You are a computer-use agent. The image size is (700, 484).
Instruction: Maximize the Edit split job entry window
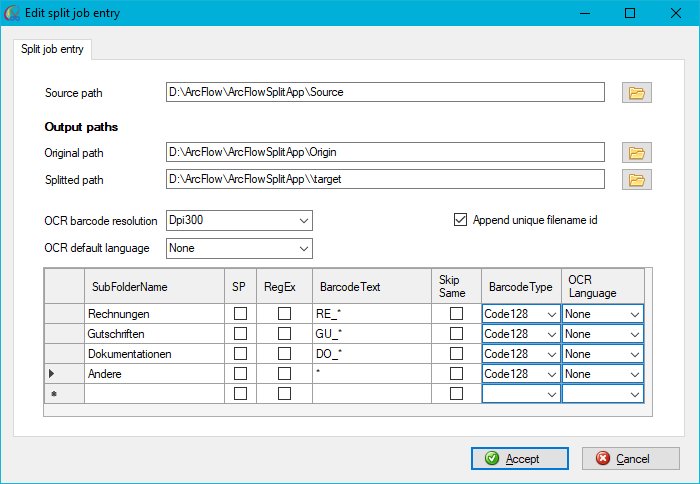630,13
